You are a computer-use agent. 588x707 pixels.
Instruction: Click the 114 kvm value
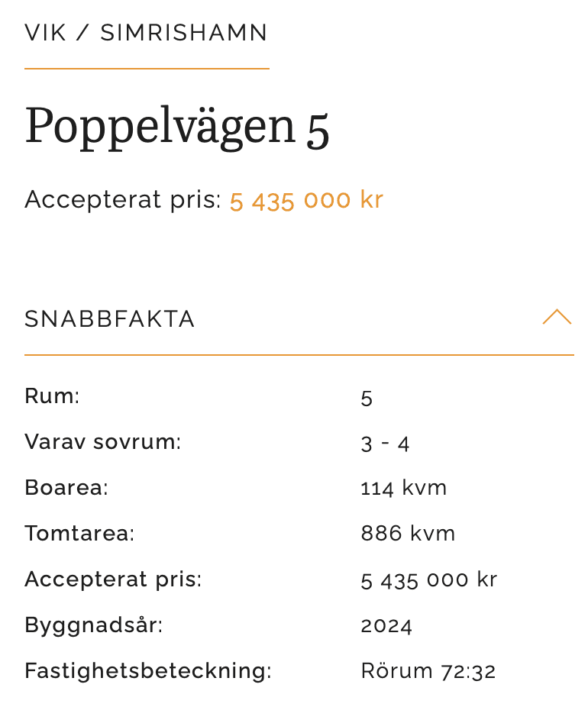(403, 489)
